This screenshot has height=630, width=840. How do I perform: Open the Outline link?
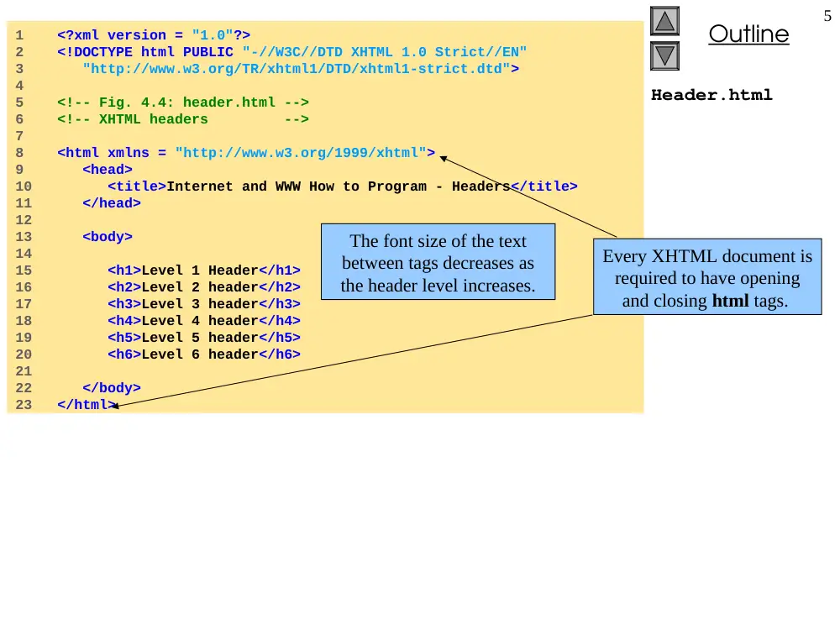pyautogui.click(x=748, y=34)
